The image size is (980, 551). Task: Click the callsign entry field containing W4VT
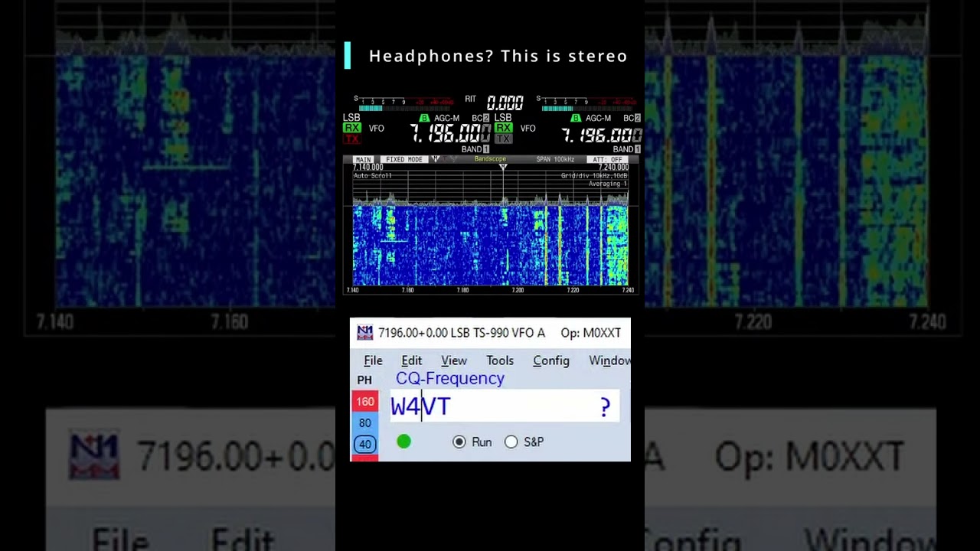[505, 406]
